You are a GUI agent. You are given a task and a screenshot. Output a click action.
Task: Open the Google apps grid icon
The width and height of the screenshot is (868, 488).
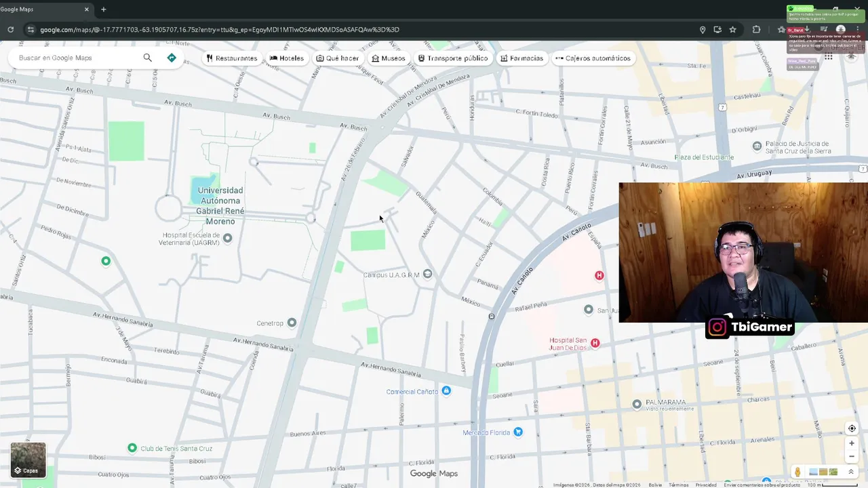pyautogui.click(x=829, y=57)
